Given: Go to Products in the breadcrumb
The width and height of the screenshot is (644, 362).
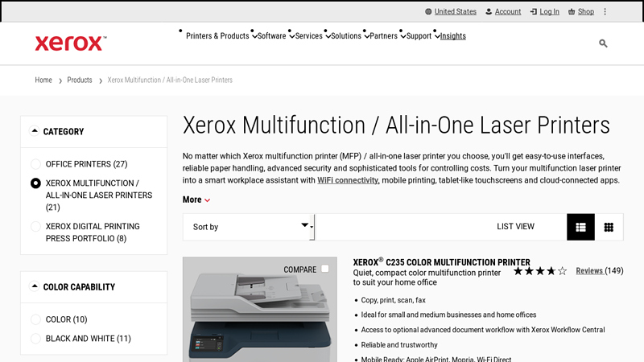Looking at the screenshot, I should 80,80.
